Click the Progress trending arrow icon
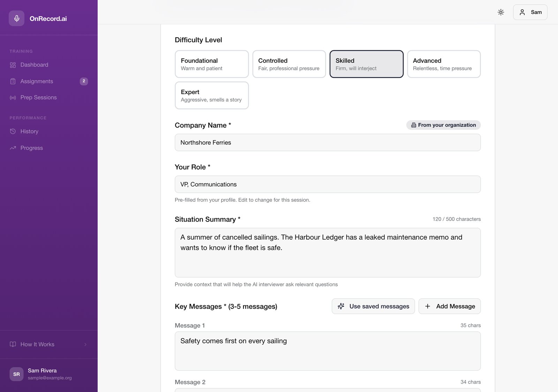Screen dimensions: 558x392 (x=13, y=148)
